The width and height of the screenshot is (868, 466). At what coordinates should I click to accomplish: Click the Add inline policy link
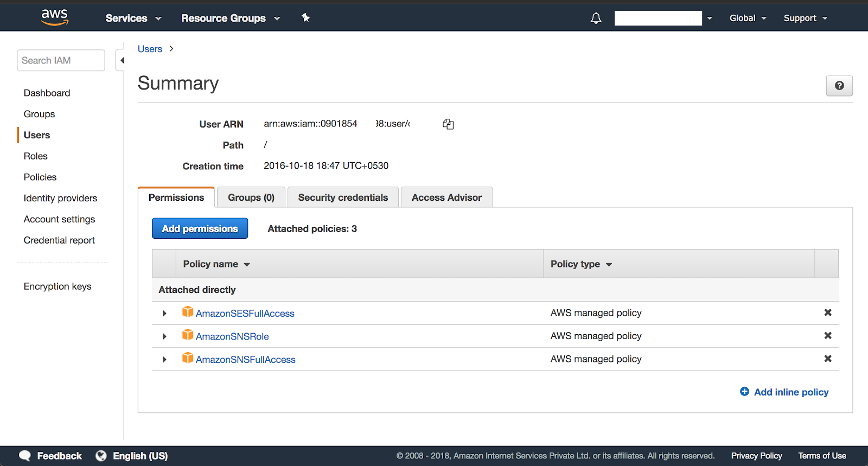point(791,392)
